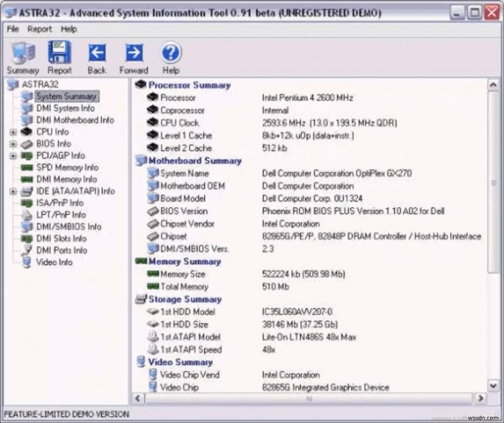Select DMI/SMBIOS Info tree item

(69, 227)
